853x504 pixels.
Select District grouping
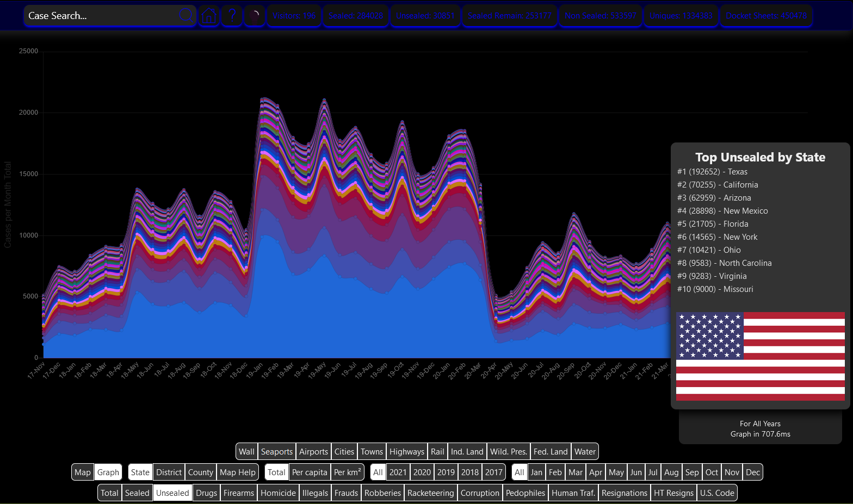pos(169,472)
